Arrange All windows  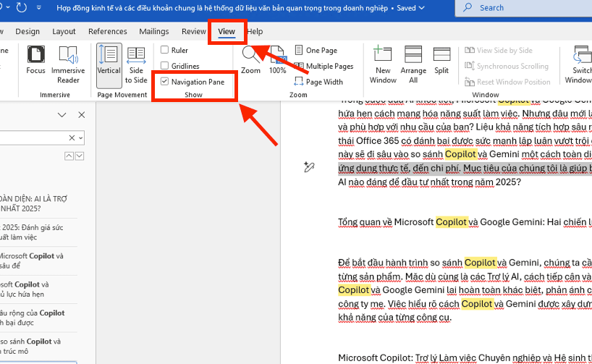(x=413, y=64)
